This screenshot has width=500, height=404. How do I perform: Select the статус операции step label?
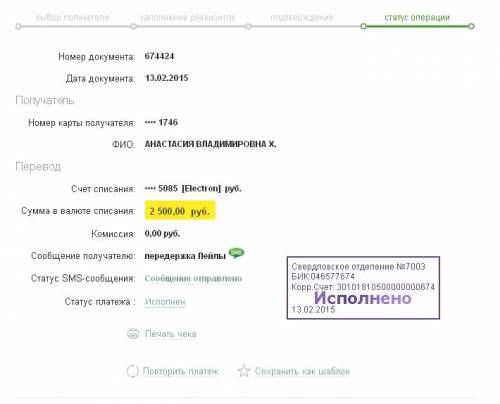(x=417, y=17)
